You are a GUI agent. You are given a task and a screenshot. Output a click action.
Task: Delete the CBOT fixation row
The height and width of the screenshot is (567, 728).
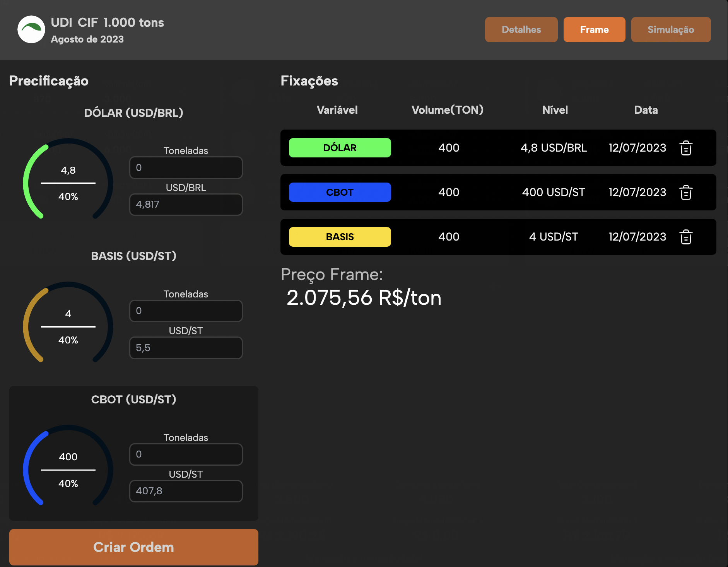pyautogui.click(x=686, y=192)
